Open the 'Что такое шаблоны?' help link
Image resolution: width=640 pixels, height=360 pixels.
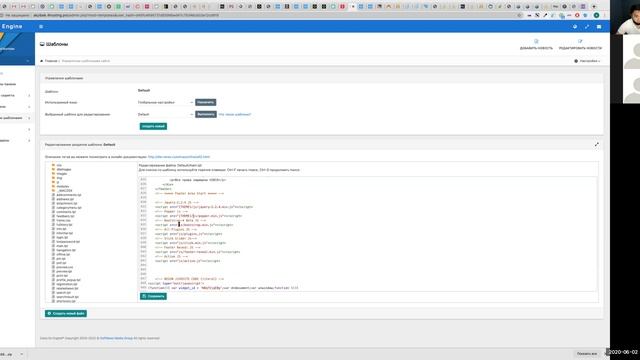pyautogui.click(x=235, y=114)
